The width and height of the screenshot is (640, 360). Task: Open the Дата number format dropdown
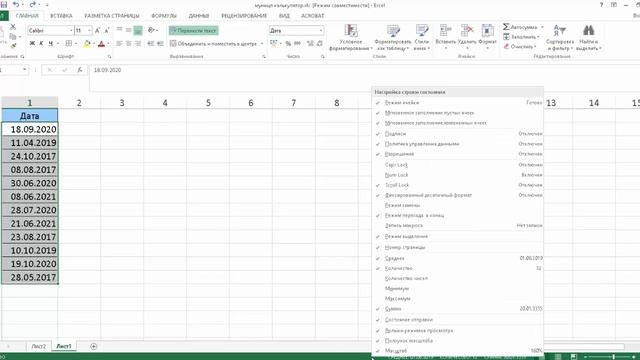(321, 31)
